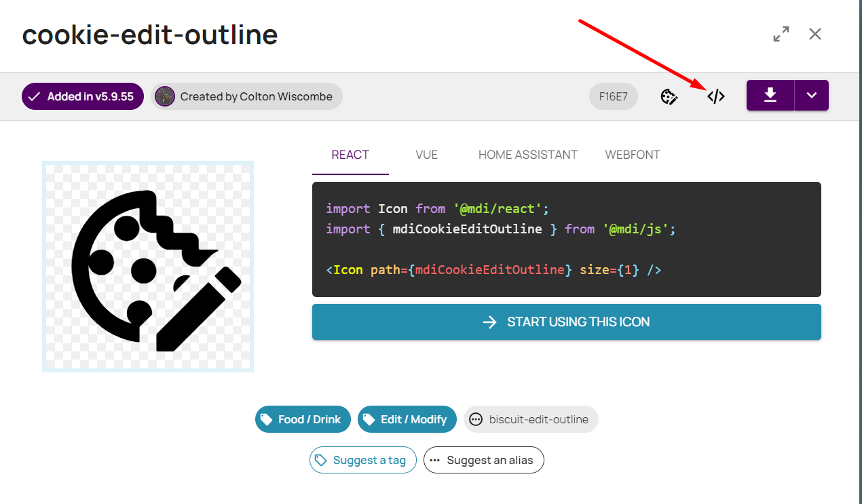
Task: Copy the F16E7 codepoint
Action: point(613,96)
